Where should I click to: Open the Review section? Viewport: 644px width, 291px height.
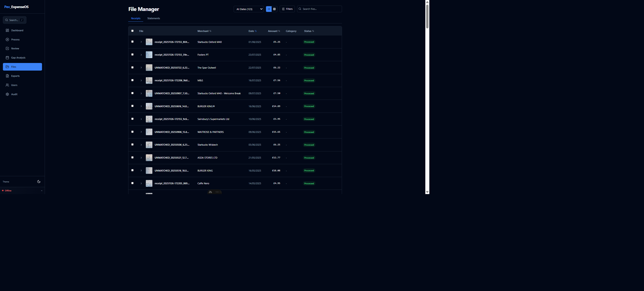(x=15, y=48)
